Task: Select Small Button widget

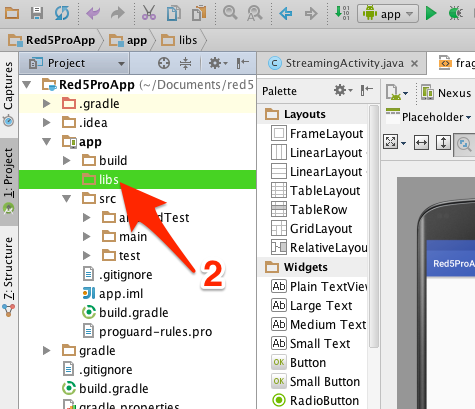Action: coord(316,381)
